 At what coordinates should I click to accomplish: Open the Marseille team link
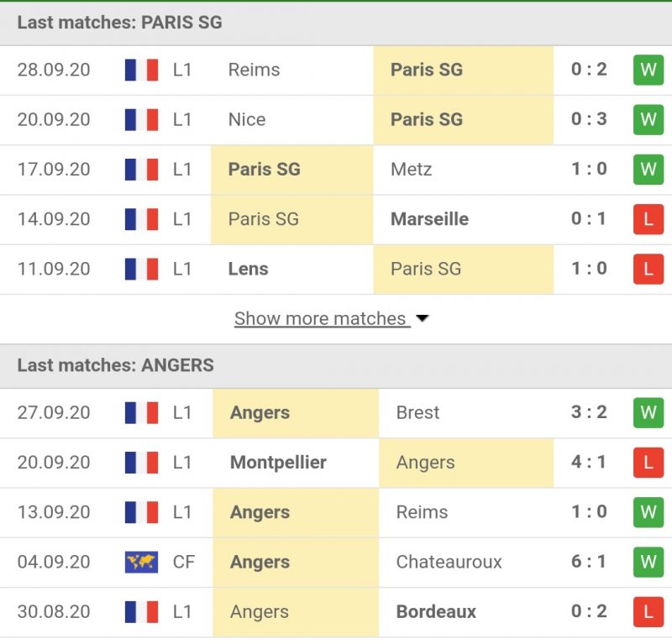429,219
